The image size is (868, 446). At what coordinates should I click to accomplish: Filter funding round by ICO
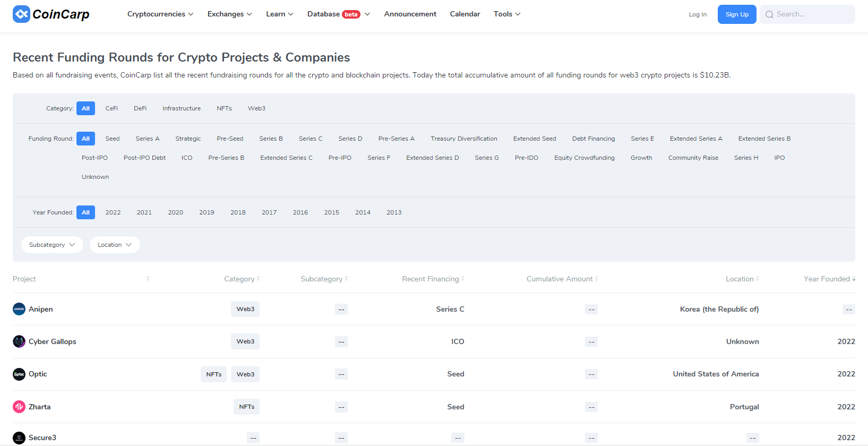click(187, 158)
